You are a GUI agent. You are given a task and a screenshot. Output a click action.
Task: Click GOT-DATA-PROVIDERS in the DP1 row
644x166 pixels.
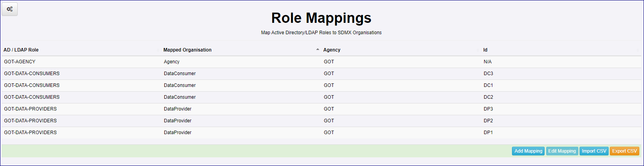[x=30, y=133]
